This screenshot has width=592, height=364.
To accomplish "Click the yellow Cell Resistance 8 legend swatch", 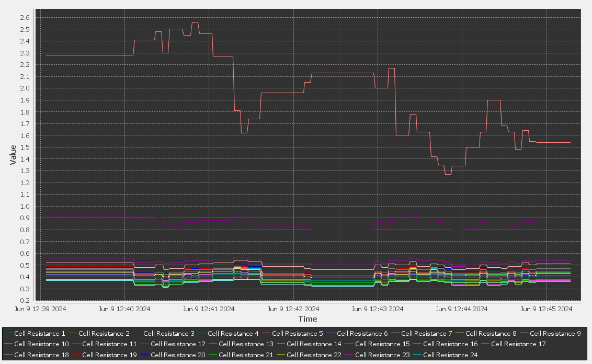I will [x=459, y=333].
